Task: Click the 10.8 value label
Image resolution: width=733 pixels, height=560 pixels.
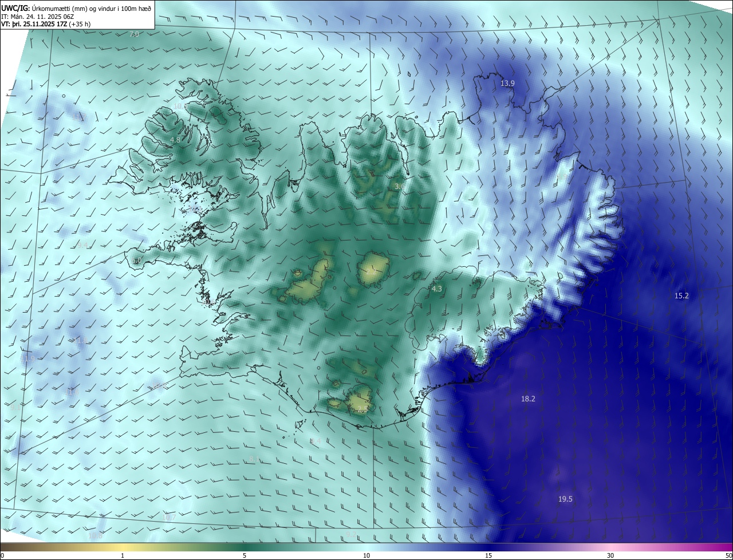Action: click(x=96, y=536)
